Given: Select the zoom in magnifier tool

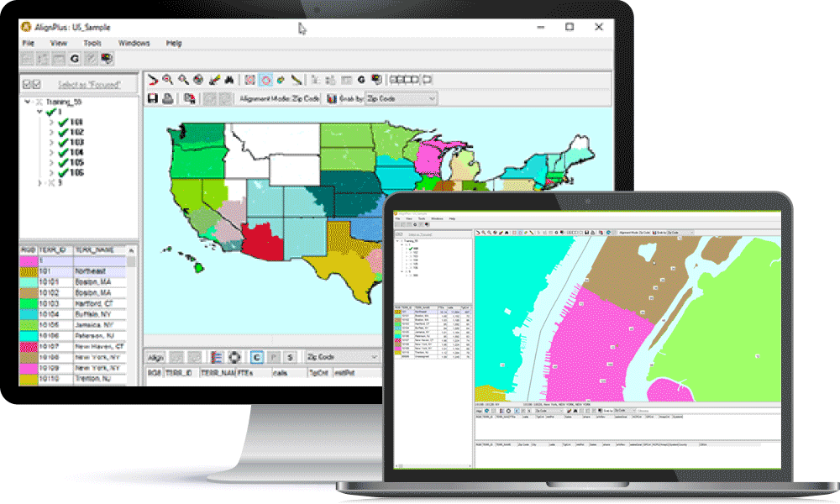Looking at the screenshot, I should click(168, 80).
